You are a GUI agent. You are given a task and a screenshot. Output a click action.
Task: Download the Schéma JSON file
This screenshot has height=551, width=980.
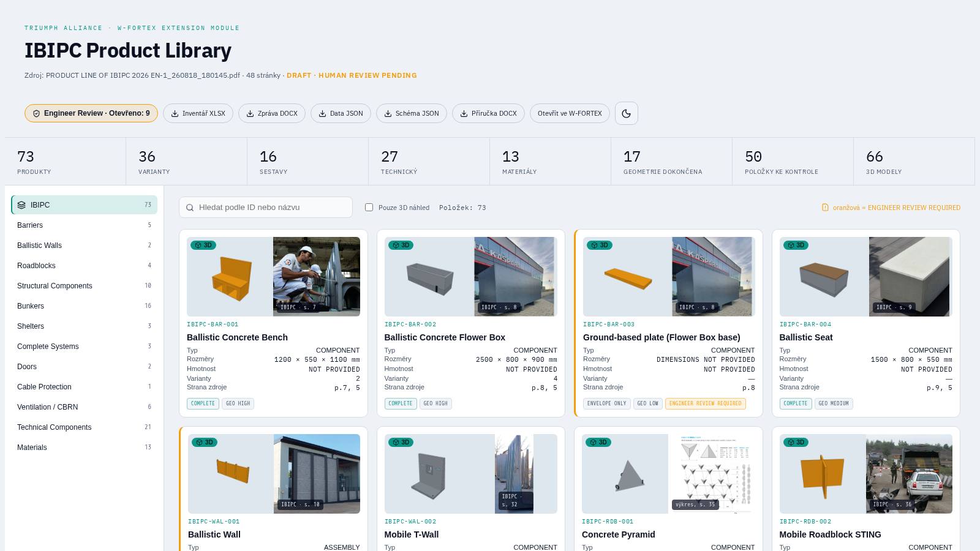(411, 113)
